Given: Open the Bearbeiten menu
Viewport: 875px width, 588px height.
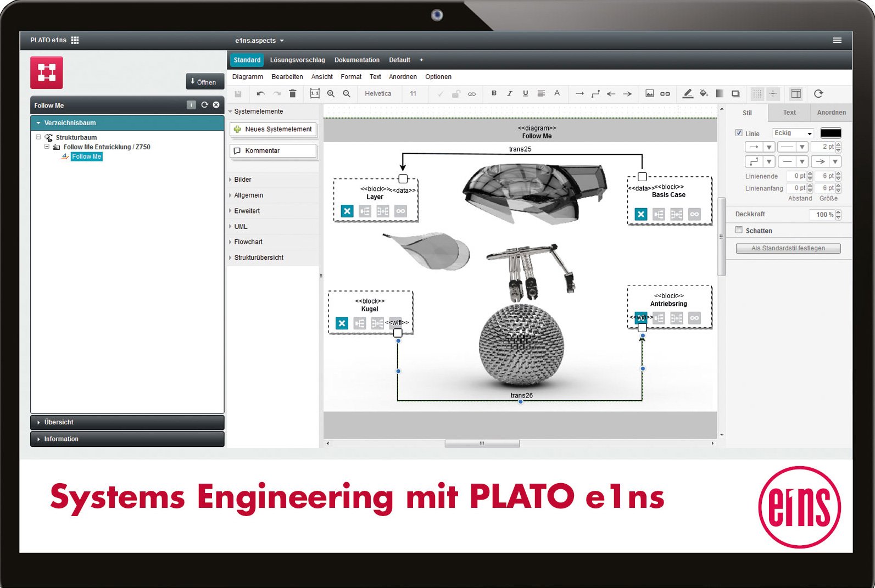Looking at the screenshot, I should 287,77.
